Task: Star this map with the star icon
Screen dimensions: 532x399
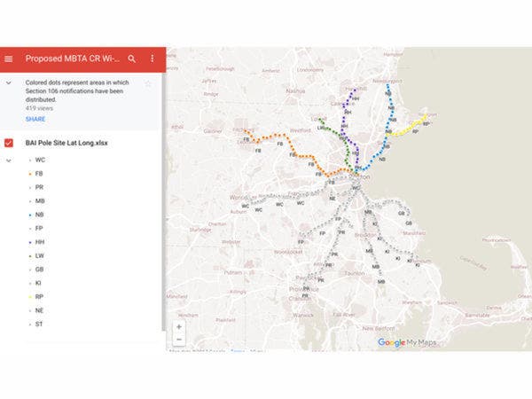Action: click(x=148, y=83)
